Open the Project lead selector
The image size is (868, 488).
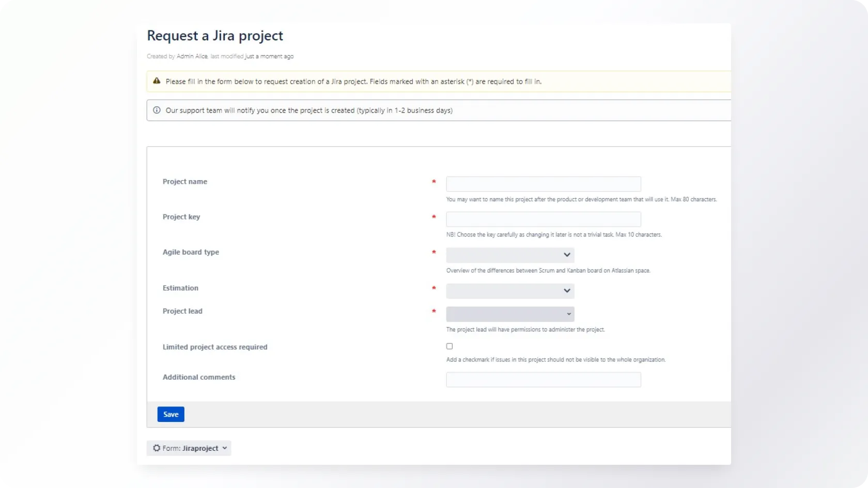coord(510,314)
